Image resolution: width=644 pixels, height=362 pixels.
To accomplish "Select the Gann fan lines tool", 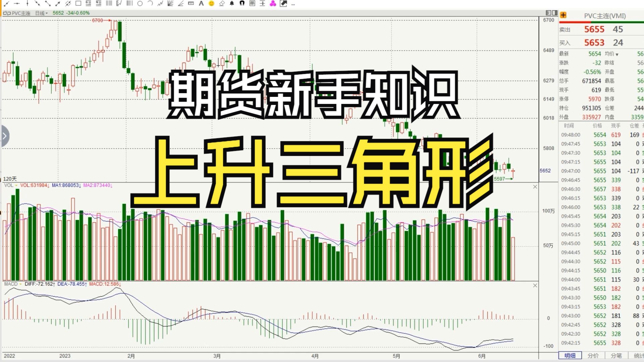I will pyautogui.click(x=170, y=4).
